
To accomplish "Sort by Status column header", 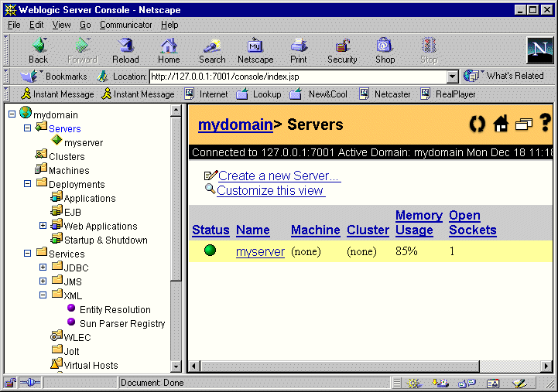I will pyautogui.click(x=211, y=230).
